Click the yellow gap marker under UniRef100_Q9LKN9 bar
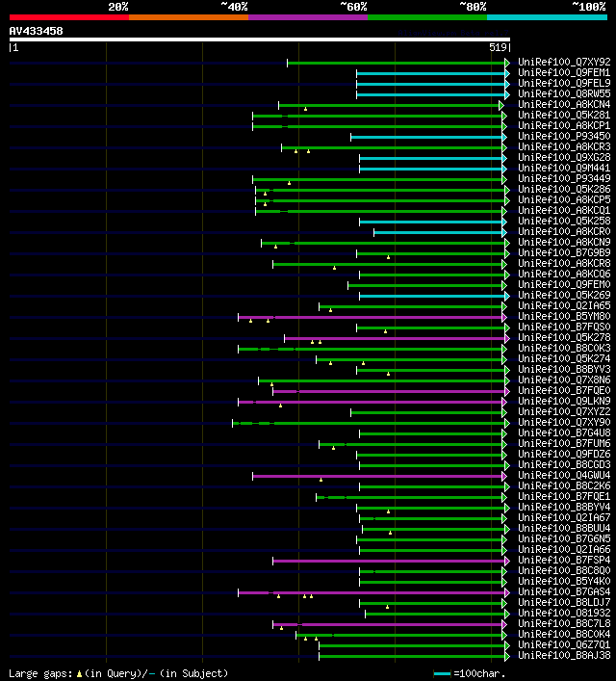This screenshot has height=681, width=616. coord(280,406)
